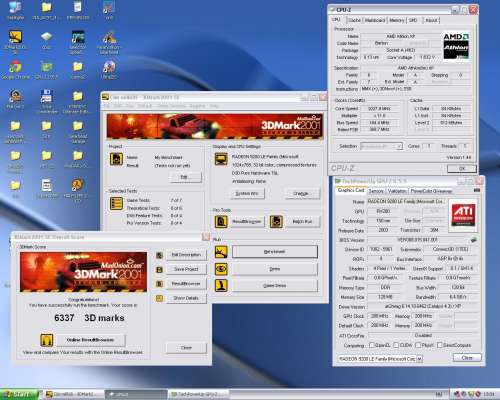Open the PowerColor Giveaway tab in GPU-Z
The image size is (500, 400).
[431, 191]
